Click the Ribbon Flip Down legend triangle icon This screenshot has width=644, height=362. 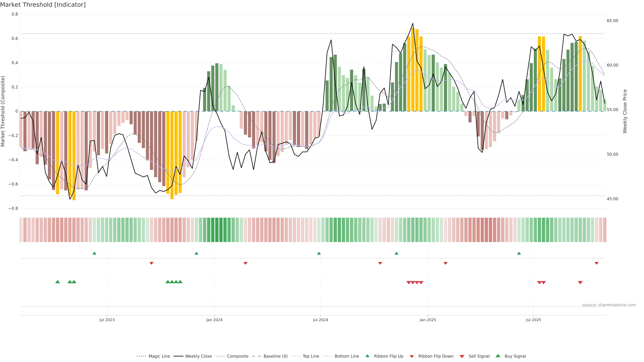[412, 356]
